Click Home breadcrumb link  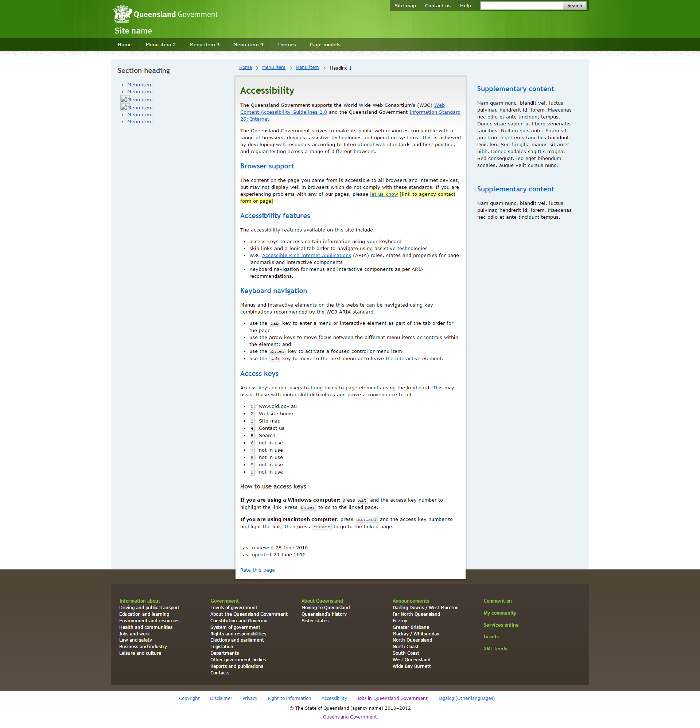coord(245,67)
